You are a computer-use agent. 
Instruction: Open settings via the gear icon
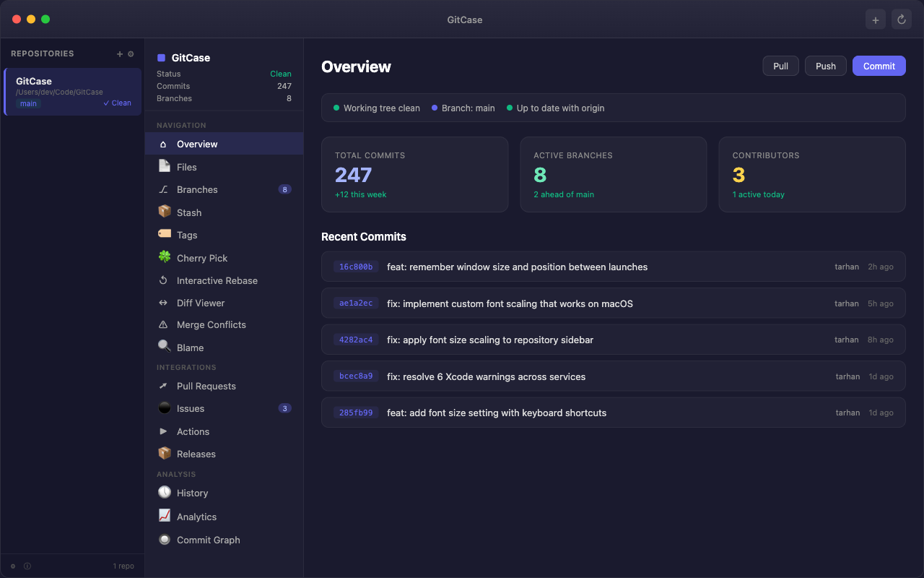(x=131, y=53)
